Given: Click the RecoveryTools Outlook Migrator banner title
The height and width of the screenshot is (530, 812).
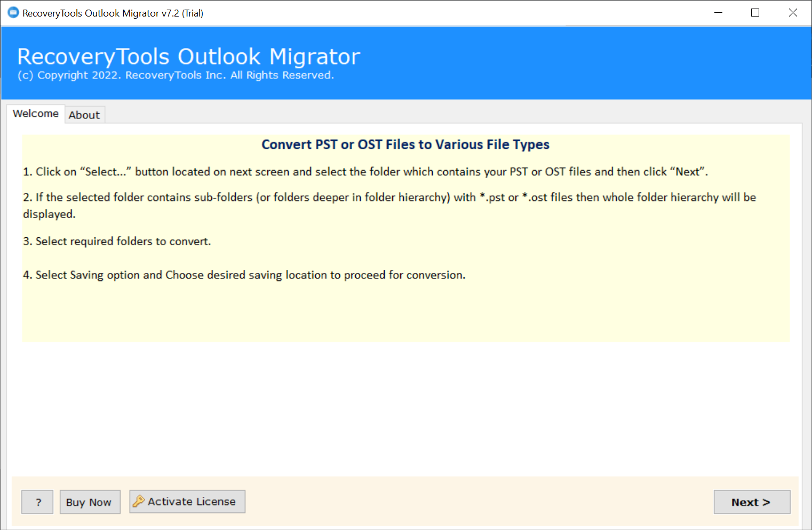Looking at the screenshot, I should point(189,56).
